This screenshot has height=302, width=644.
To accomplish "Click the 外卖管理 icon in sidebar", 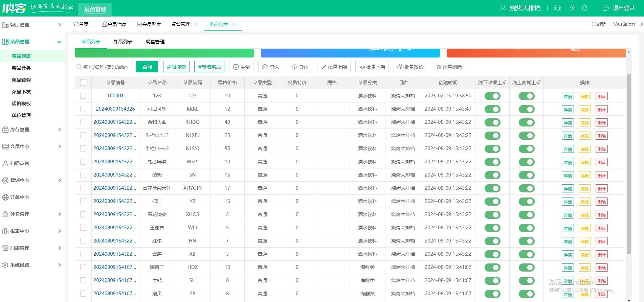I will click(x=5, y=214).
